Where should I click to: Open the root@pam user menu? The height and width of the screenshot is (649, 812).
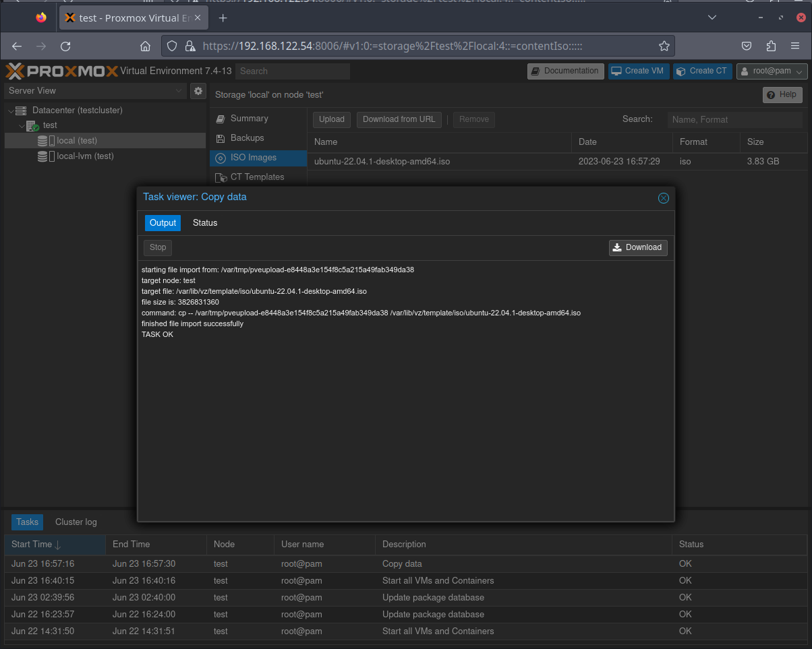tap(772, 71)
